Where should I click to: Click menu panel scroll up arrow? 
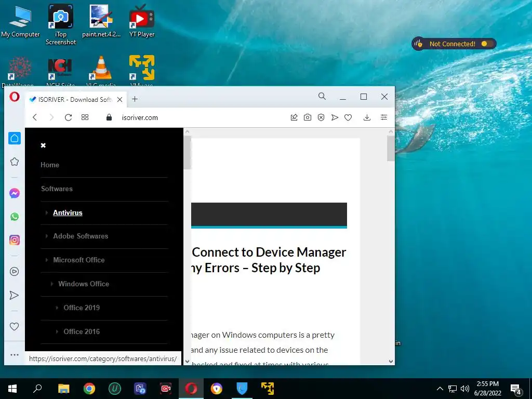187,131
